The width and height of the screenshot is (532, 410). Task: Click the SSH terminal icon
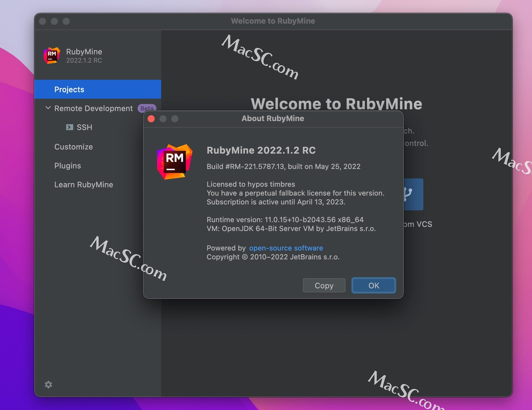coord(70,127)
